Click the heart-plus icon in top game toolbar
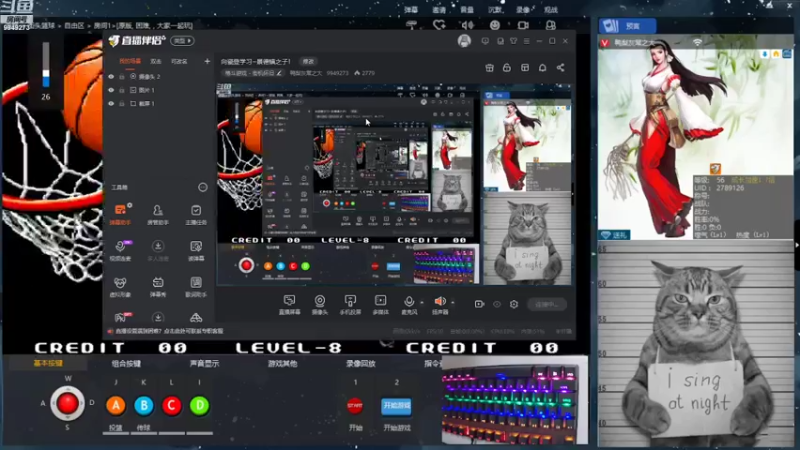Viewport: 800px width, 450px height. [x=439, y=24]
